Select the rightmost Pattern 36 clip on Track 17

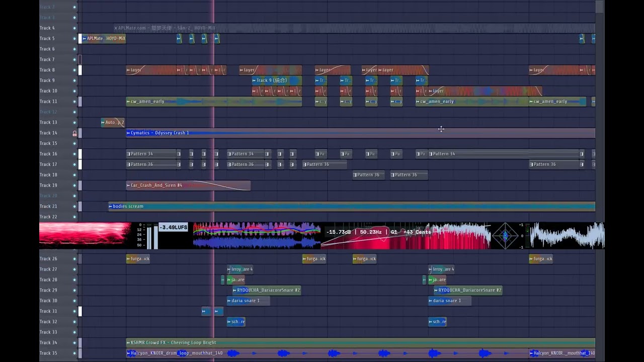[x=554, y=164]
